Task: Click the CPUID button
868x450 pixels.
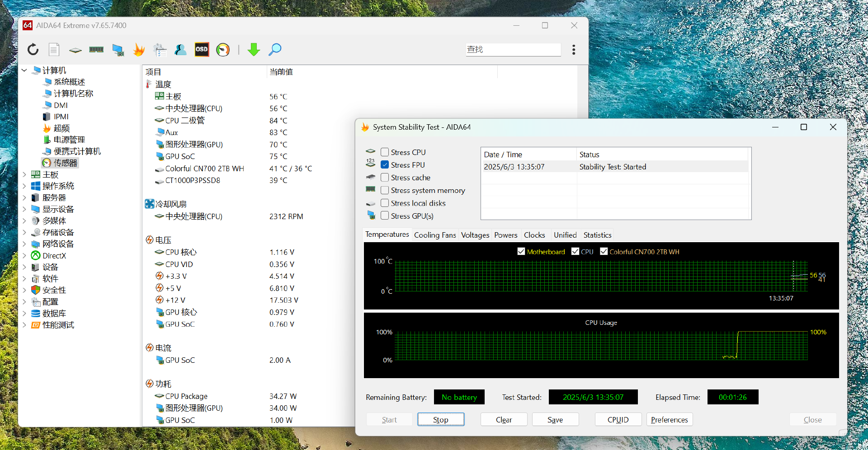Action: pos(618,420)
